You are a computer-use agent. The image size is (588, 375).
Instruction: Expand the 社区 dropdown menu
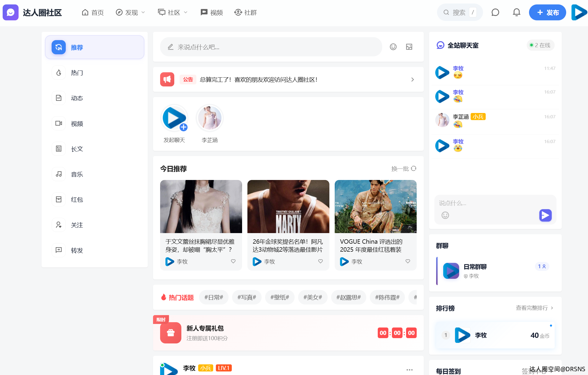(173, 12)
